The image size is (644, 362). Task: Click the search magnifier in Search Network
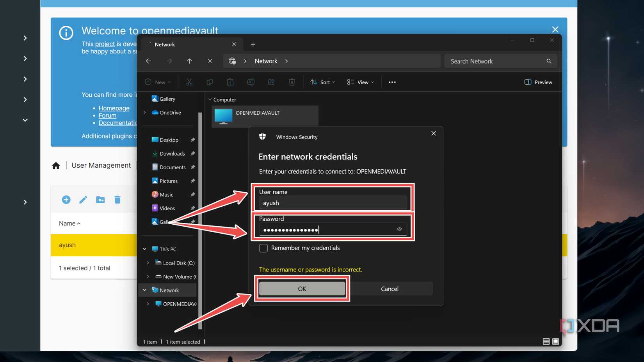tap(549, 61)
